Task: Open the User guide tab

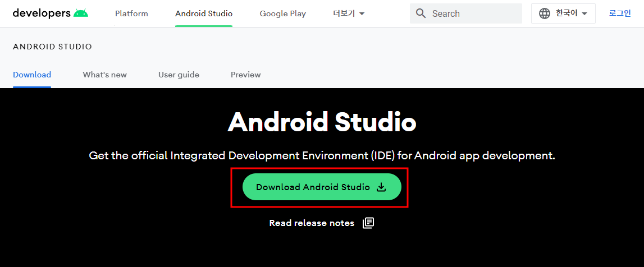Action: coord(179,75)
